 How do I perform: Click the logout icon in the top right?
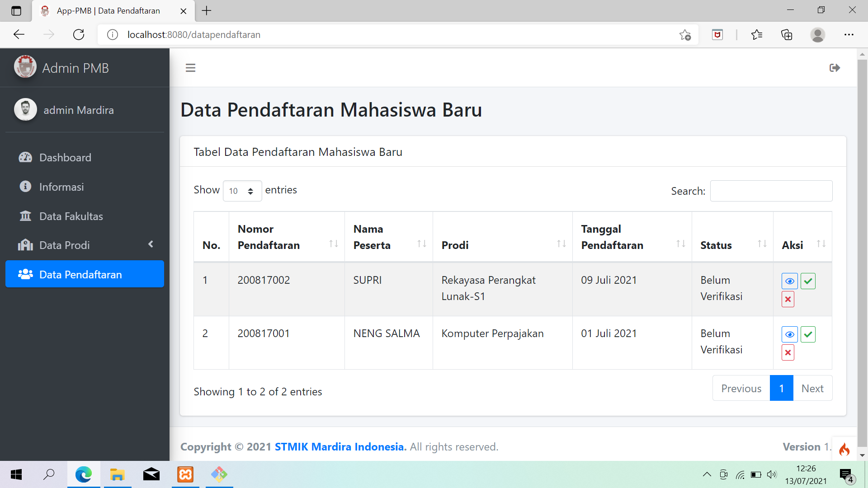pyautogui.click(x=835, y=68)
